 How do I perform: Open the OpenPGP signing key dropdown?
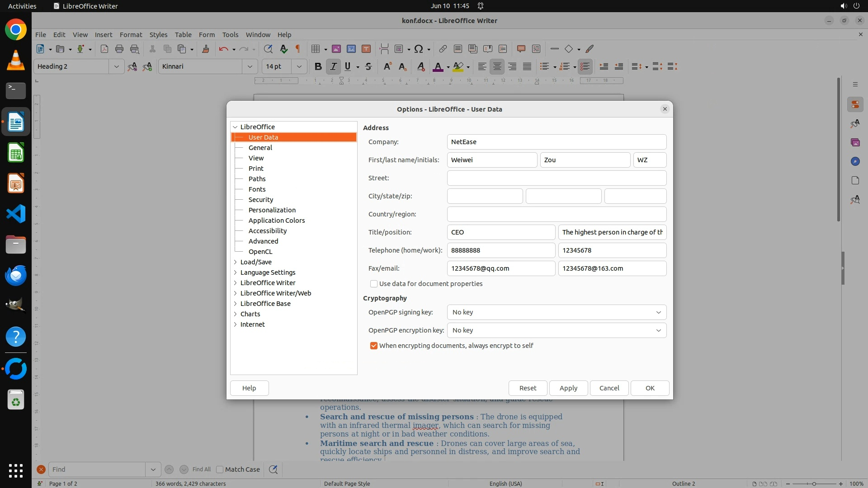pos(556,312)
